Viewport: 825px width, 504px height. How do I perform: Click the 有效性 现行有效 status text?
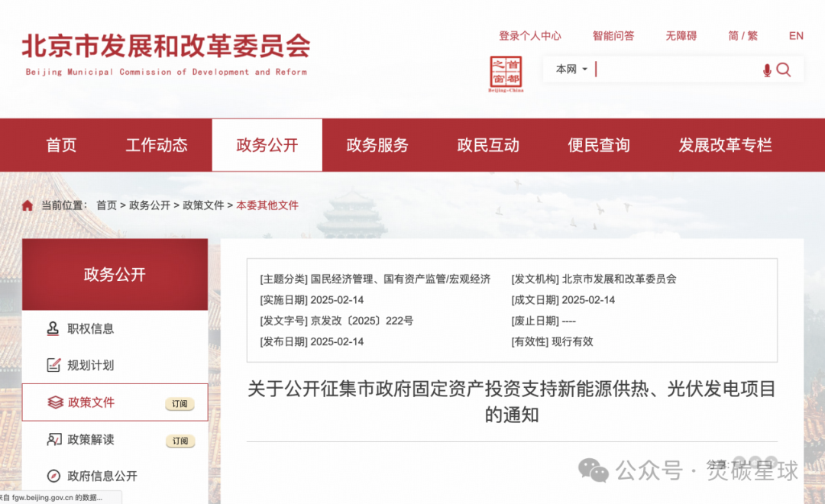[x=552, y=341]
